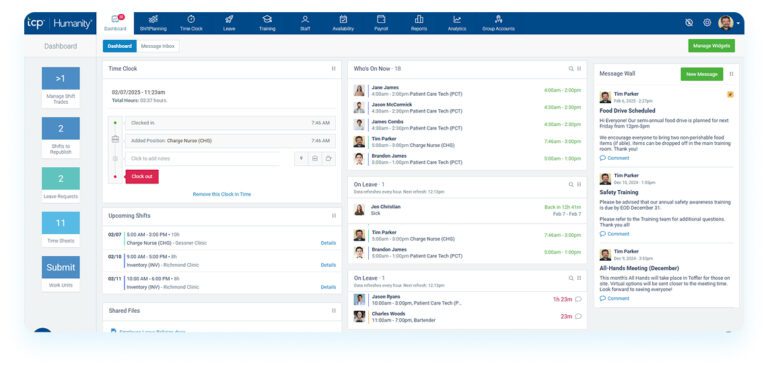Click Remove this Clock In Time link
Screen dimensions: 768x368
point(222,195)
